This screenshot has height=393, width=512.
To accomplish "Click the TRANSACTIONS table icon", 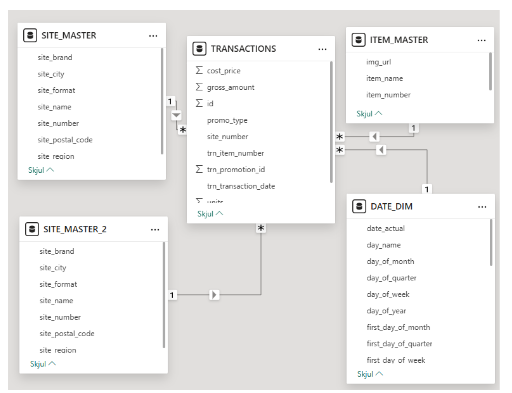I will pyautogui.click(x=199, y=49).
